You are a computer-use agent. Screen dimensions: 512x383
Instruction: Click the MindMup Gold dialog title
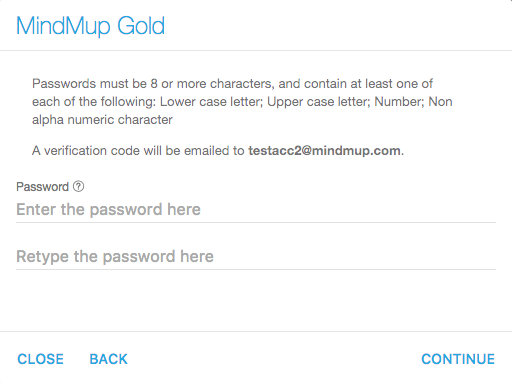[x=90, y=26]
